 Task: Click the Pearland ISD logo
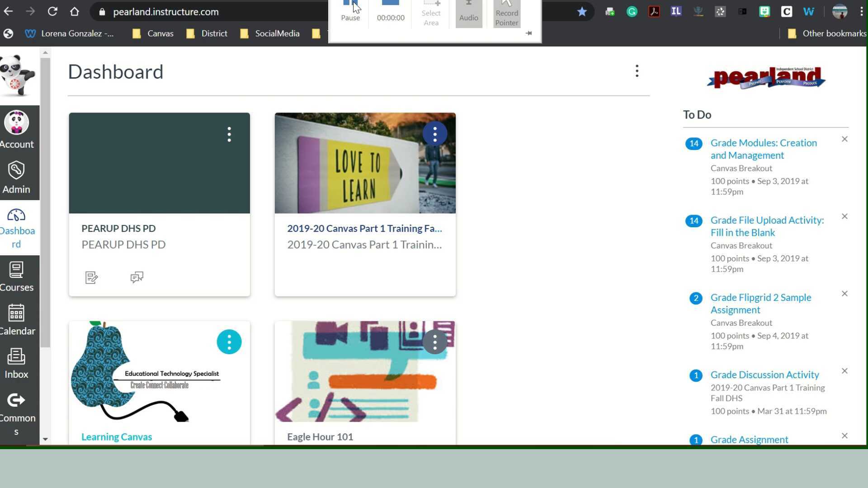(766, 77)
